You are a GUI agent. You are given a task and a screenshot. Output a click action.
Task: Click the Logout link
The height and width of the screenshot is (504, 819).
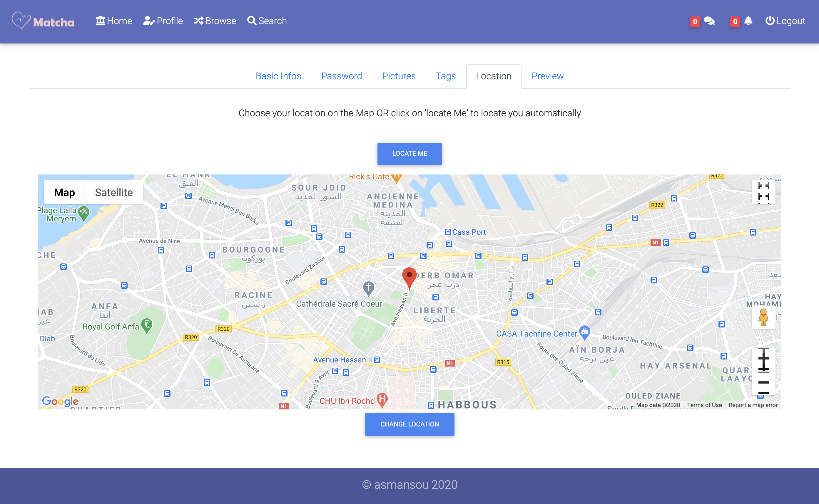pos(785,21)
